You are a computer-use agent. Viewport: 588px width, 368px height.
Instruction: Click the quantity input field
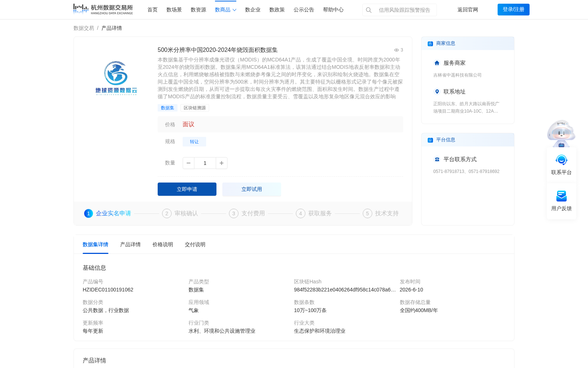(205, 163)
